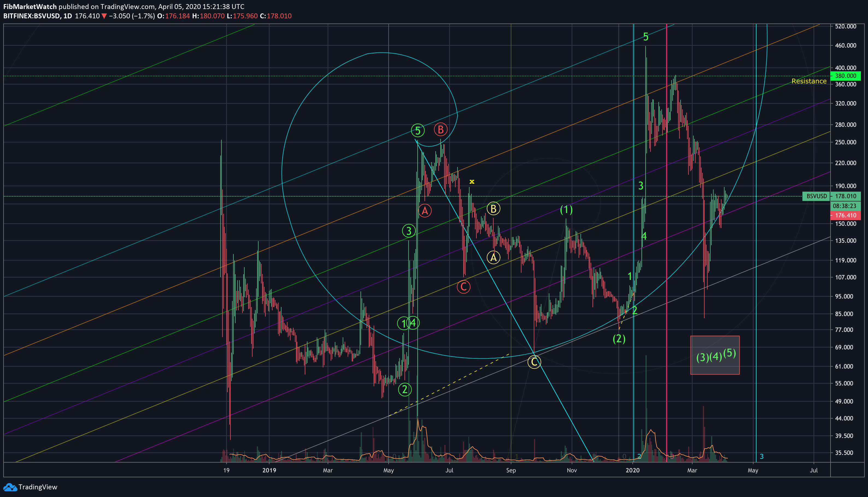Click the cyan 2 label at chart bottom
Screen dimensions: 868x497
[x=639, y=456]
